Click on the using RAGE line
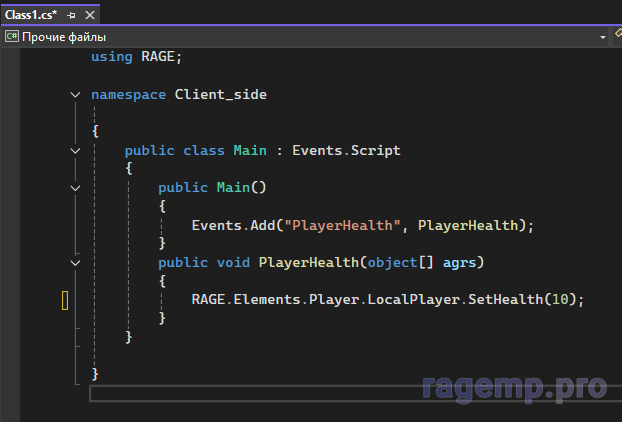 tap(137, 57)
